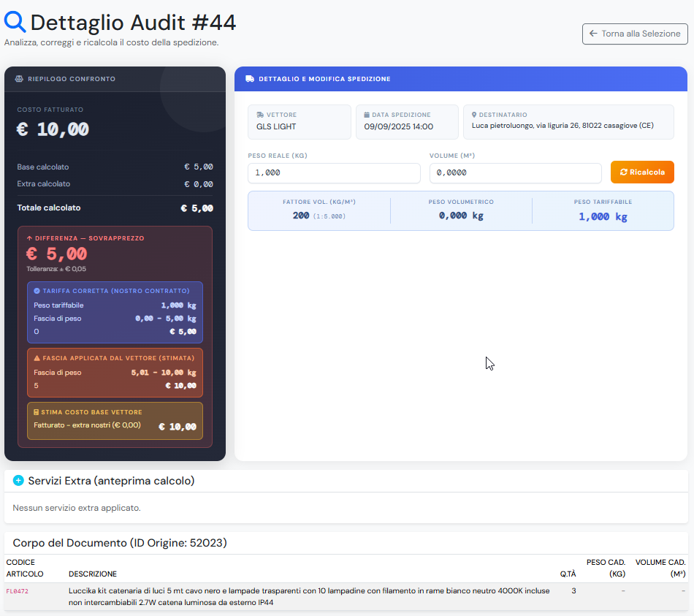Click the Peso Tariffabile 1,000 kg value

pyautogui.click(x=603, y=216)
